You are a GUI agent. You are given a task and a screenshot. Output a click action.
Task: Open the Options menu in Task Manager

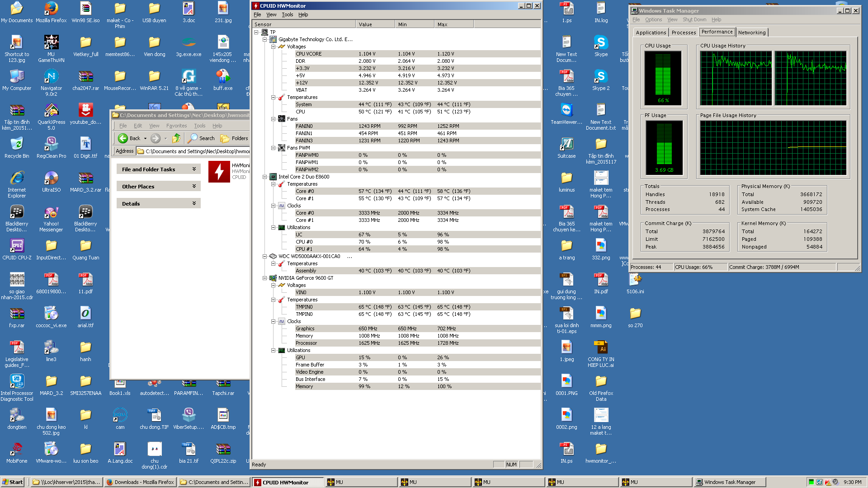(653, 19)
